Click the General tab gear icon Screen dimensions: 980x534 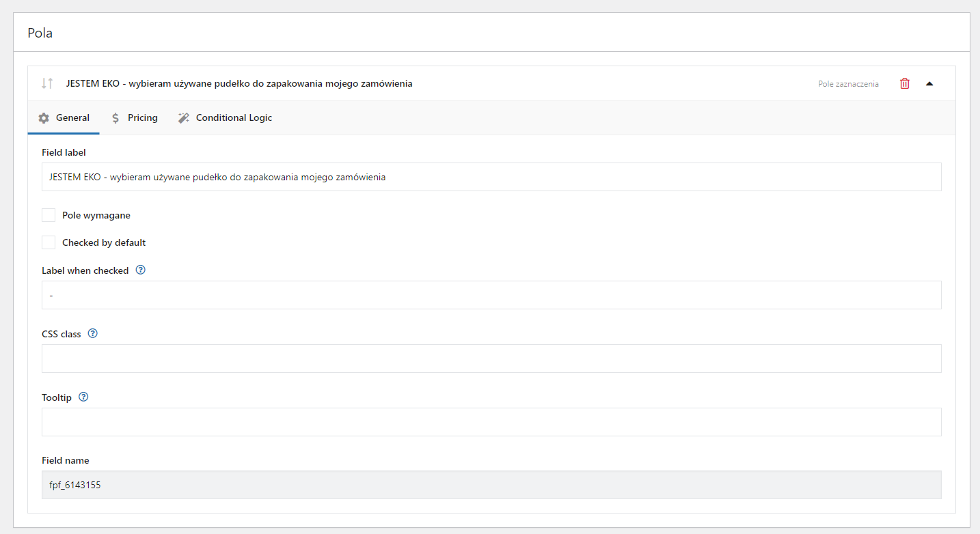(44, 118)
